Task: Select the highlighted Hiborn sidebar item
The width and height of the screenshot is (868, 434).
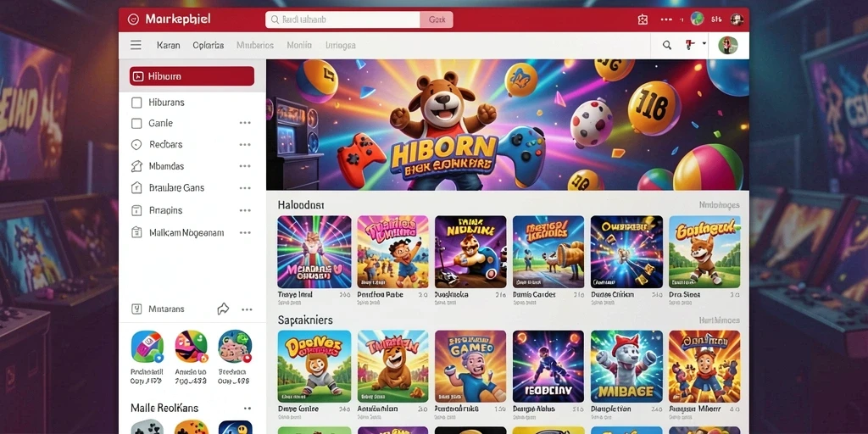Action: click(192, 76)
